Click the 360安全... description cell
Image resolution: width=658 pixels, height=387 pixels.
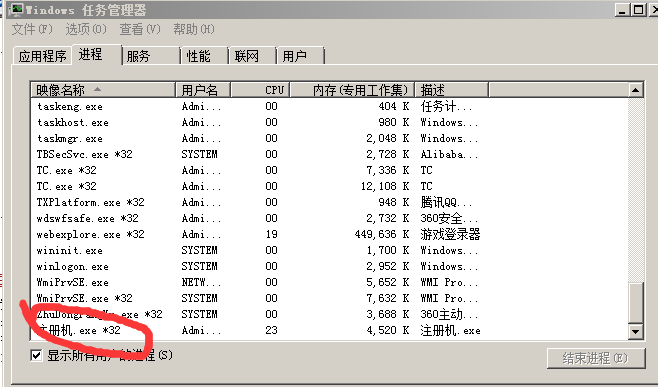449,218
